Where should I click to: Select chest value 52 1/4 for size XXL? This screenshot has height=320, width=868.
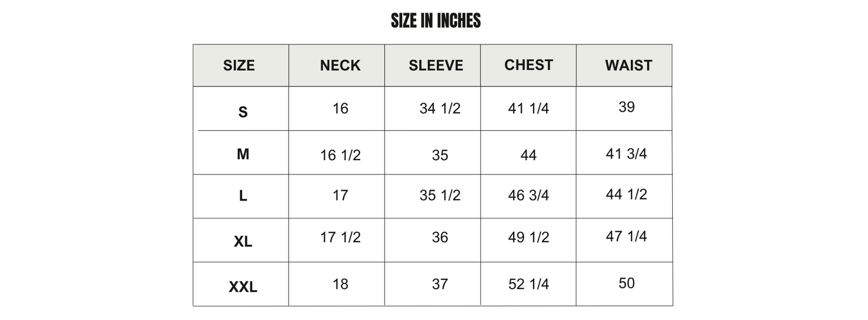(x=528, y=284)
